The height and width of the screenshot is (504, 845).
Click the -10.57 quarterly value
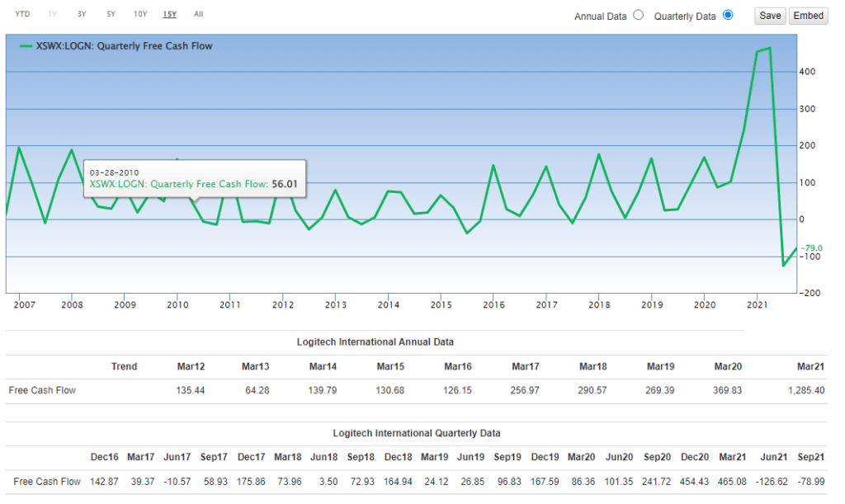(x=177, y=482)
